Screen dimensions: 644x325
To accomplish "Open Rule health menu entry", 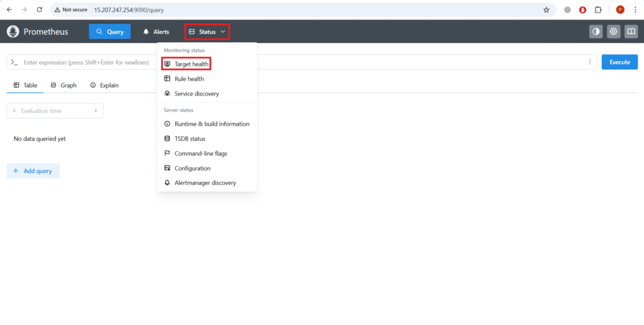I will coord(207,79).
